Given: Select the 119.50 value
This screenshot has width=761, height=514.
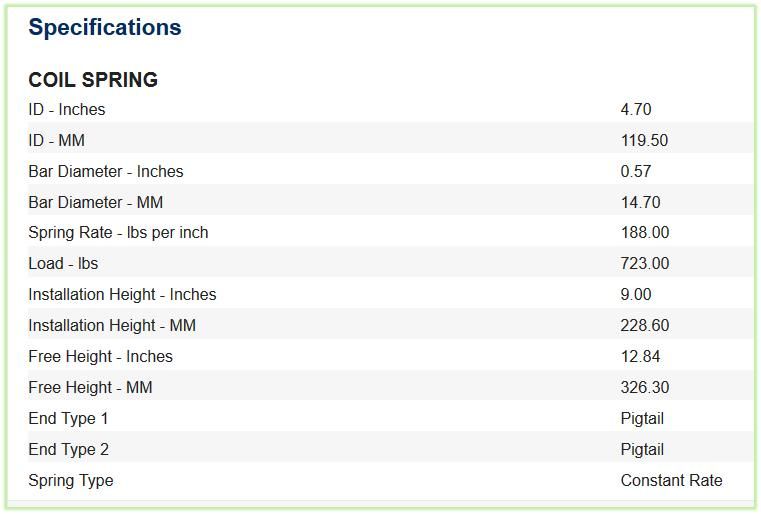Looking at the screenshot, I should pos(645,141).
